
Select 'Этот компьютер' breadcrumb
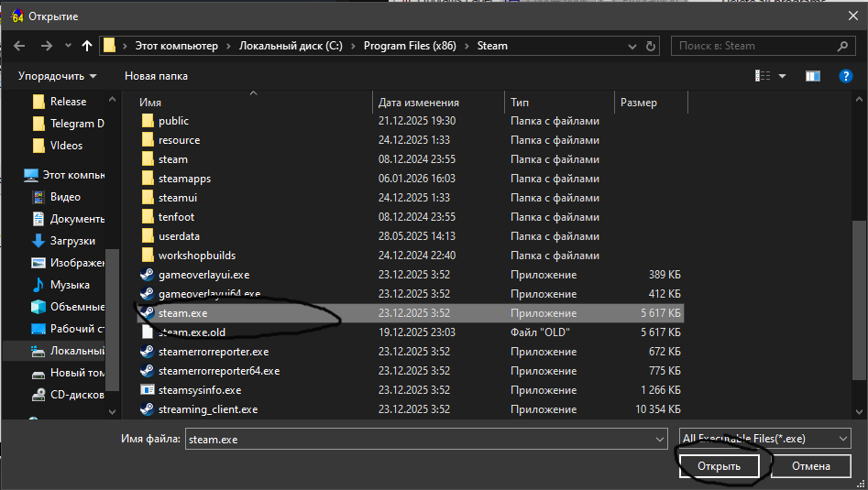177,46
